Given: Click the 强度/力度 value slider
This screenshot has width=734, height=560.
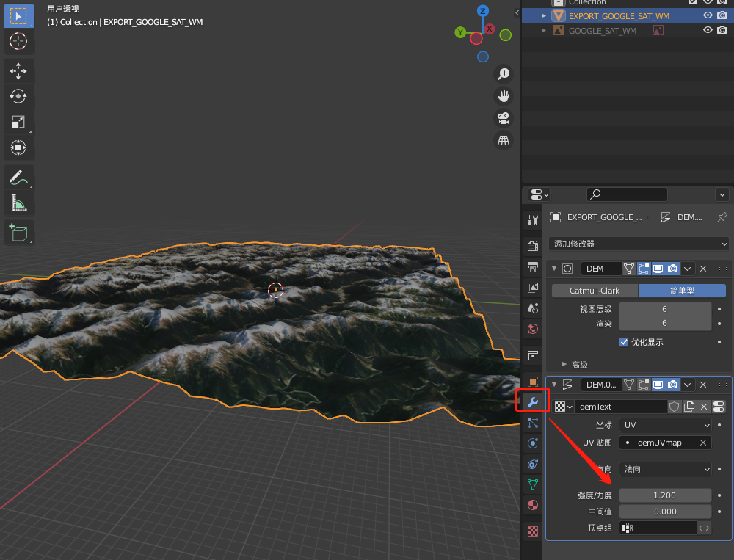Looking at the screenshot, I should point(665,495).
